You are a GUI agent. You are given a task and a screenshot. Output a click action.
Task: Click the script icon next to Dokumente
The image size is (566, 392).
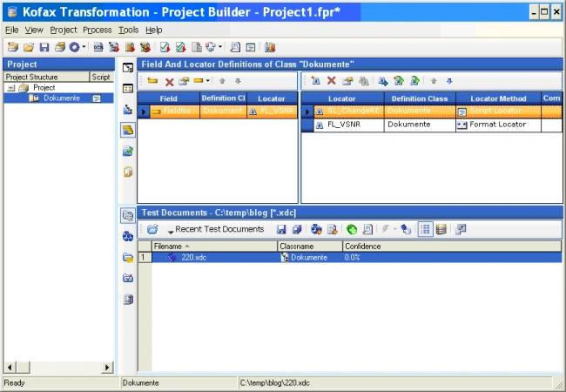pyautogui.click(x=97, y=98)
